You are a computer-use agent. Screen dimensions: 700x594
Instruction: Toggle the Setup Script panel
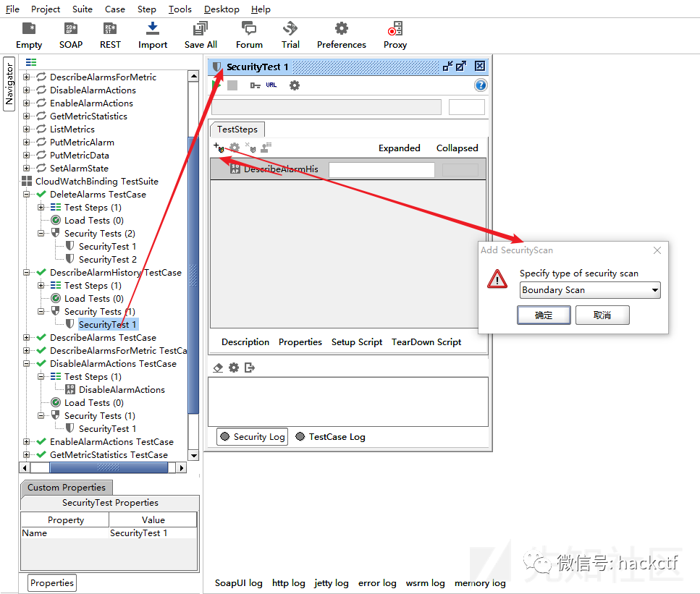coord(357,341)
